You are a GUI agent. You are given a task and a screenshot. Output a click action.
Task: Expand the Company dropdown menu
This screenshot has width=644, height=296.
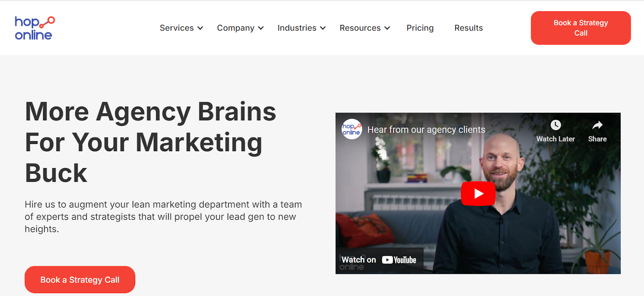[x=240, y=28]
